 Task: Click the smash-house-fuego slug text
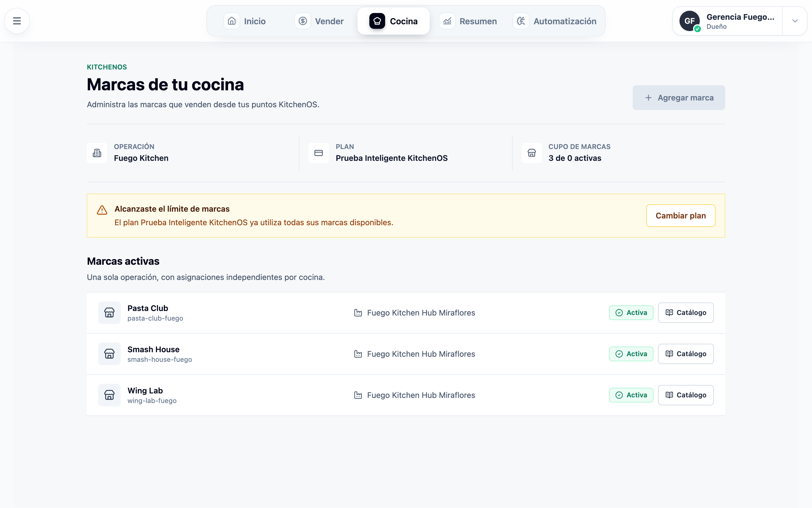tap(160, 360)
